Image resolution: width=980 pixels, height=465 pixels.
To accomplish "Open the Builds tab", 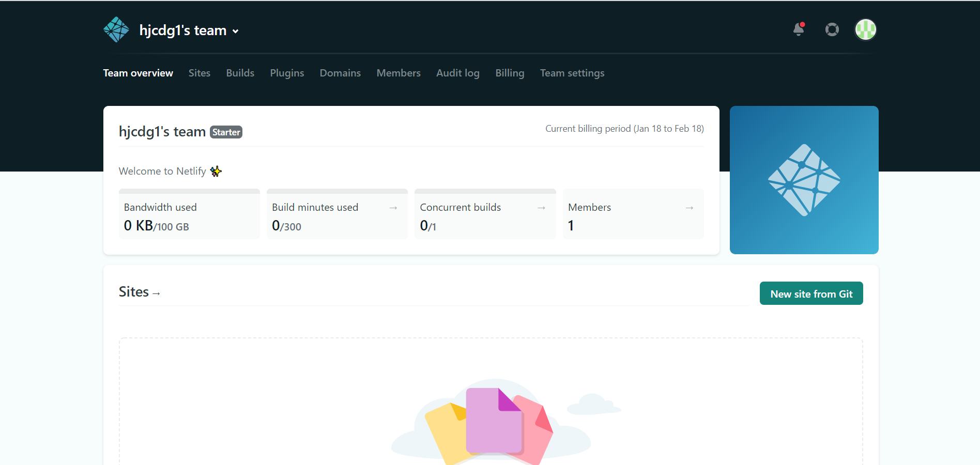I will click(x=240, y=73).
